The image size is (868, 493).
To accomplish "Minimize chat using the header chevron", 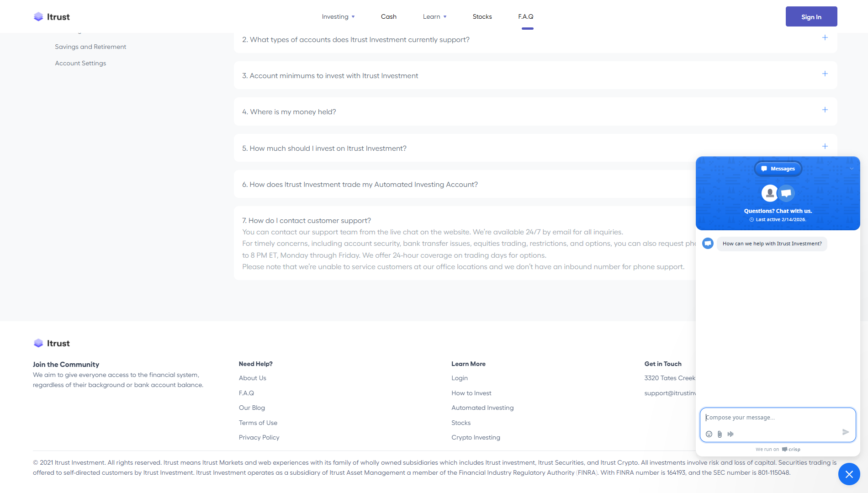I will click(852, 169).
